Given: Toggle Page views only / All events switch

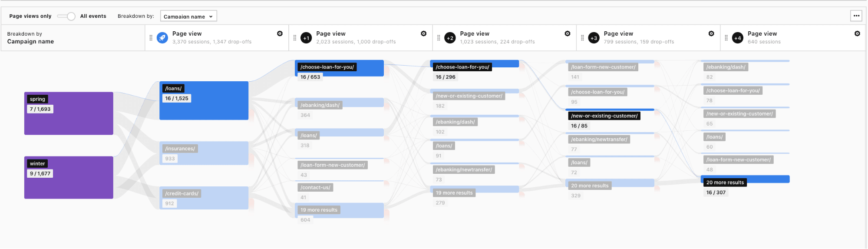Looking at the screenshot, I should pos(66,16).
